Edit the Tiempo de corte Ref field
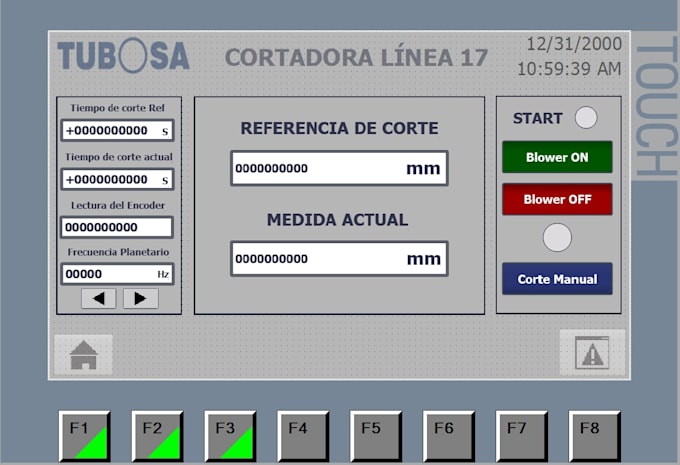Image resolution: width=680 pixels, height=465 pixels. (118, 131)
